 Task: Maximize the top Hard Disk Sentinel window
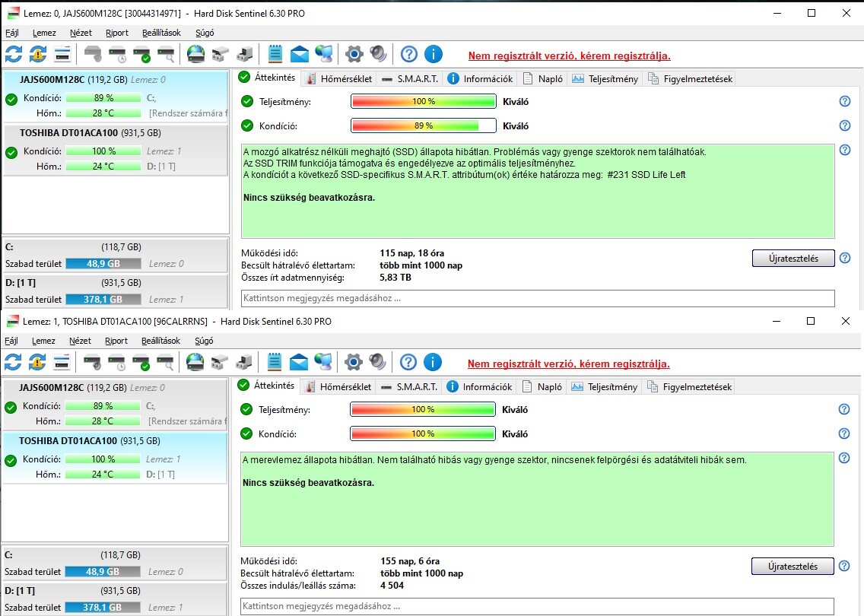pyautogui.click(x=811, y=13)
